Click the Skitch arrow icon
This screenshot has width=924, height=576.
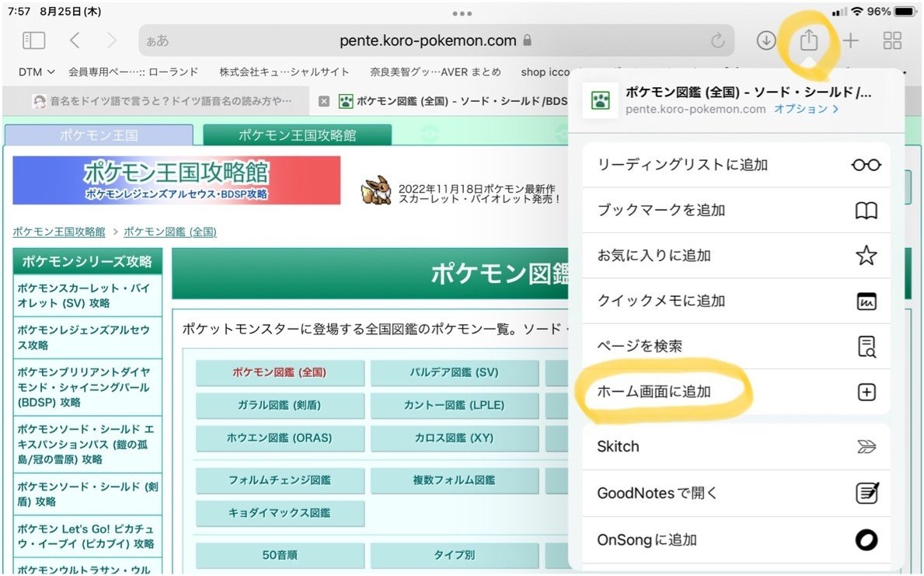point(866,447)
